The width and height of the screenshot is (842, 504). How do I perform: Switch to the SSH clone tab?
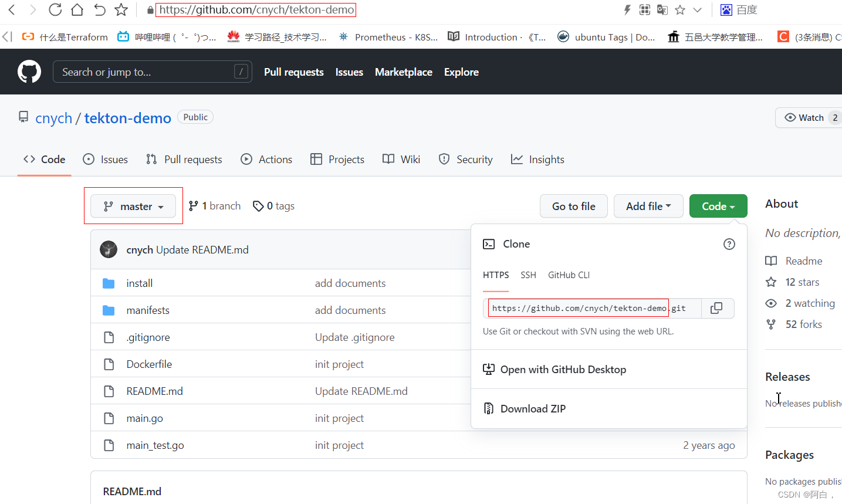(x=528, y=275)
